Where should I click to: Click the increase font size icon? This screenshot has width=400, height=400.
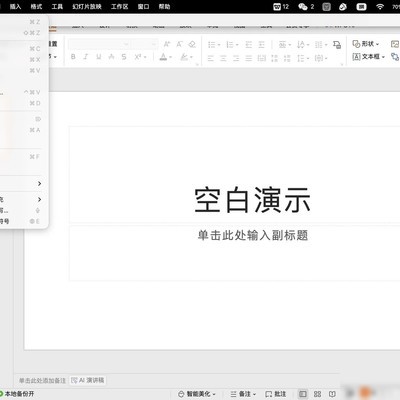(167, 44)
